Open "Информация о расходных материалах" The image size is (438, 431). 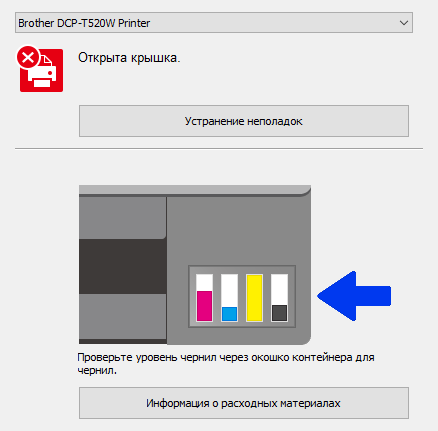(244, 403)
